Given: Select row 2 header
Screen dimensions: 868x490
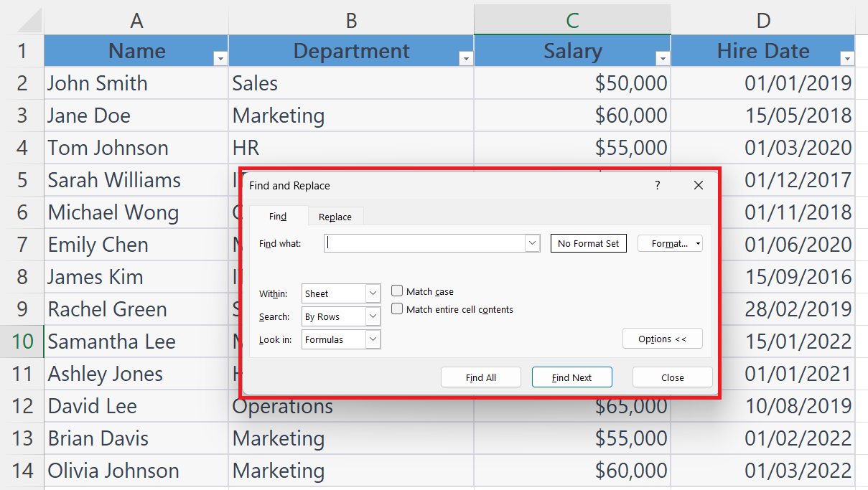Looking at the screenshot, I should (22, 83).
